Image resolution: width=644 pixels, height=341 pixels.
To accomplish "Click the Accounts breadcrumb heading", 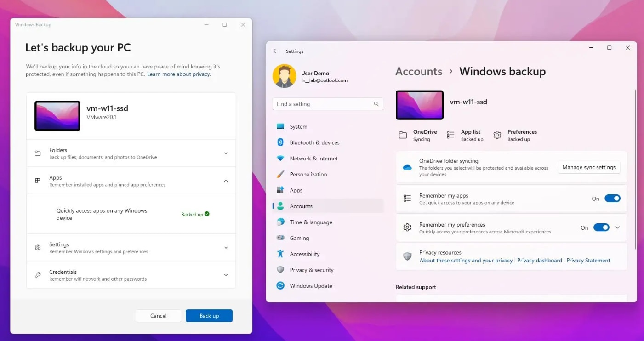I will tap(419, 72).
